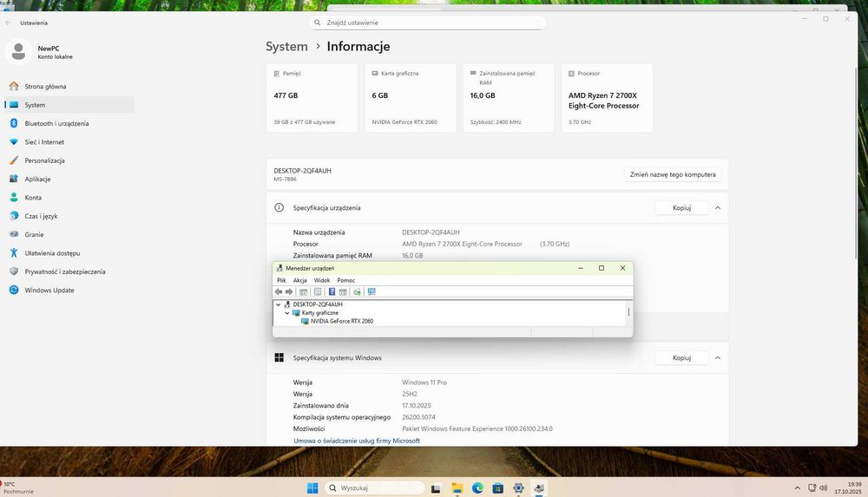Scan for hardware changes monitor icon
Viewport: 868px width, 497px height.
(372, 291)
